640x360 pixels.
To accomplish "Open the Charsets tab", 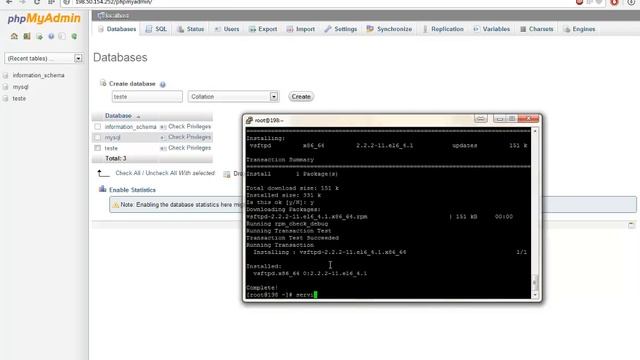I will pyautogui.click(x=537, y=29).
